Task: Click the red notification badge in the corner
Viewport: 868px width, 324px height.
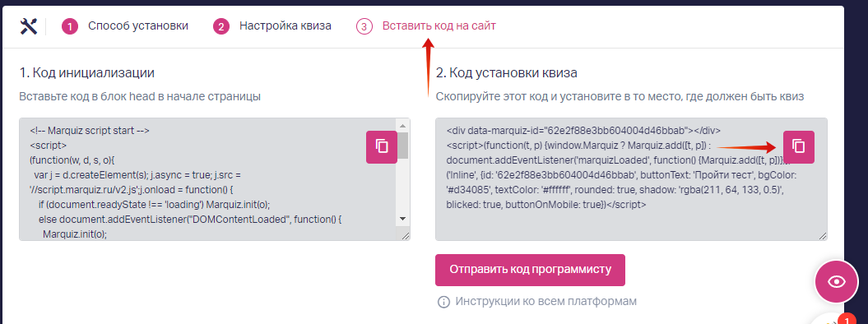Action: pyautogui.click(x=847, y=319)
